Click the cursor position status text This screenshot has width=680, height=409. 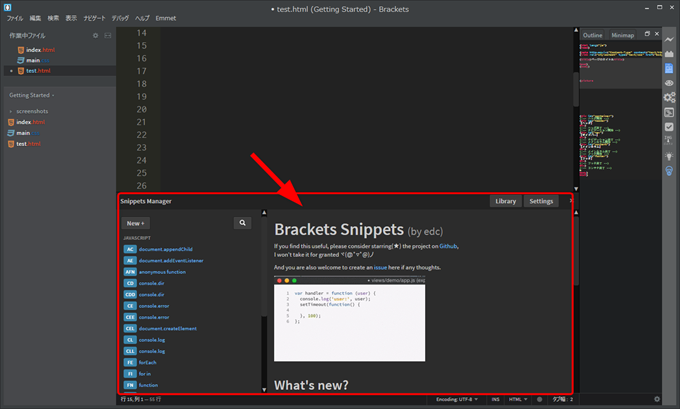[x=141, y=399]
